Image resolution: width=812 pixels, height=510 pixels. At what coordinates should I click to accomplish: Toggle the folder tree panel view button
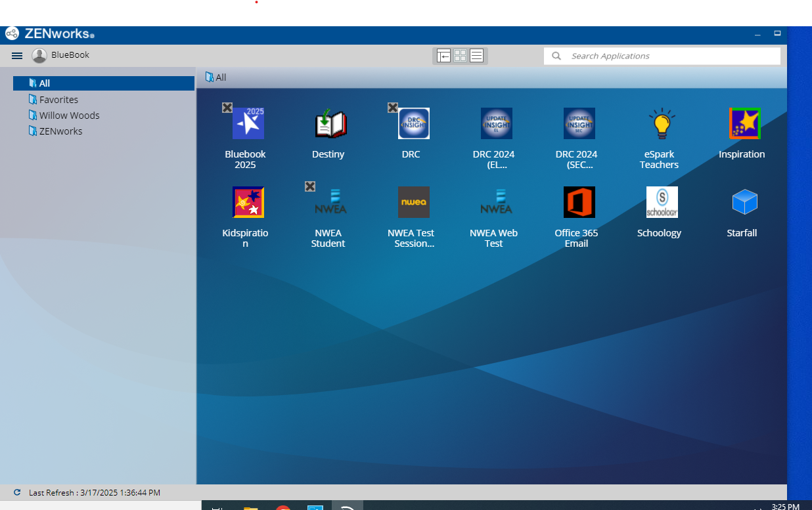point(443,56)
